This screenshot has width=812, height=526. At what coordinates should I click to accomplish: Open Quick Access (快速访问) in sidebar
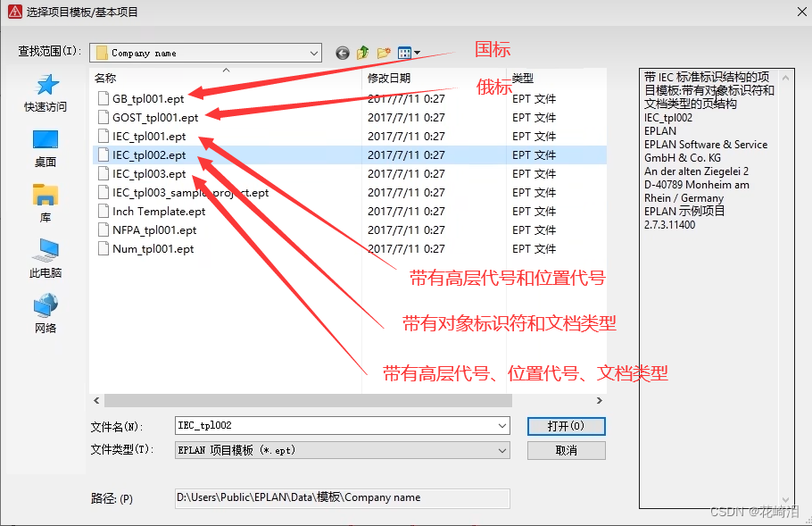coord(46,93)
